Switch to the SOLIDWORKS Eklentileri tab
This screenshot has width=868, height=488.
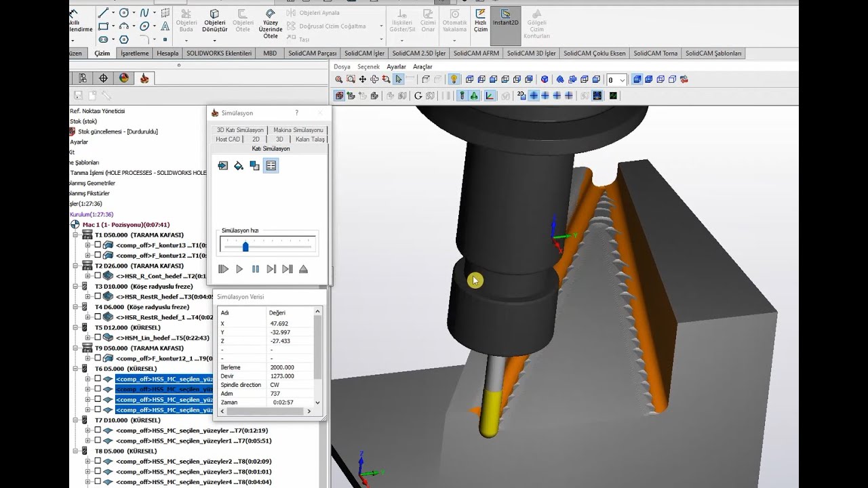pos(219,53)
